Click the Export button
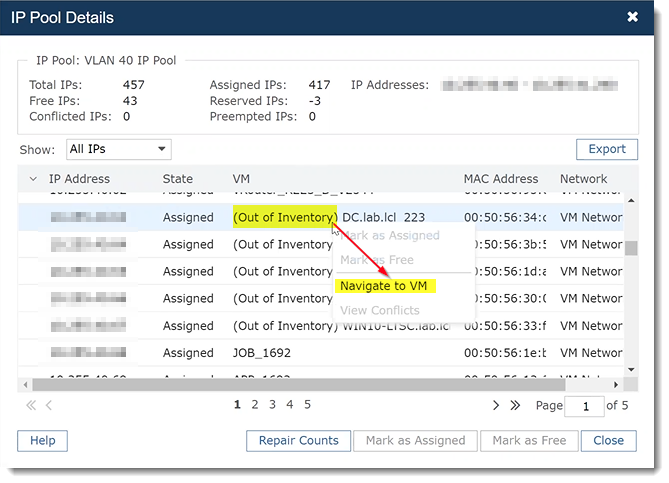 [607, 149]
